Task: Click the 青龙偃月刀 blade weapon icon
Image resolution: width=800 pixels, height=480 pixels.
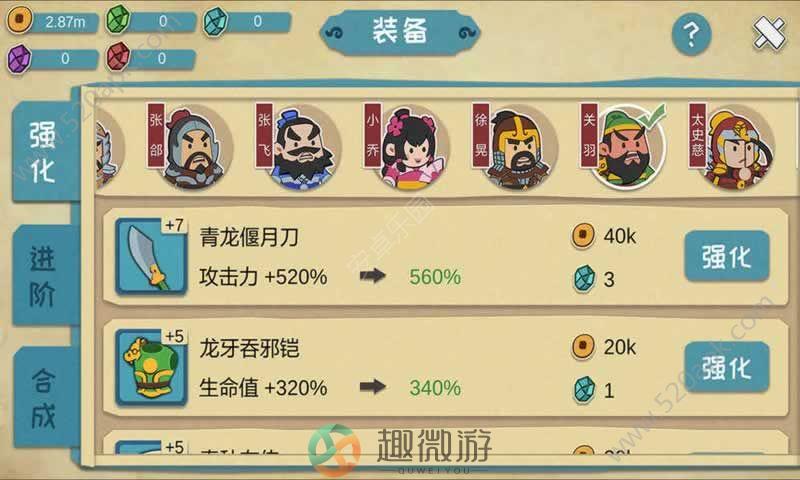Action: click(x=151, y=256)
